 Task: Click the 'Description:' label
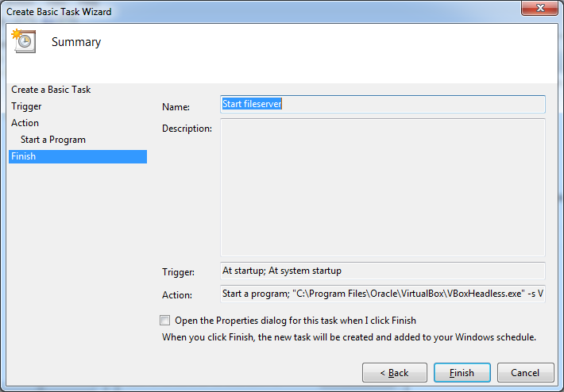click(x=187, y=129)
